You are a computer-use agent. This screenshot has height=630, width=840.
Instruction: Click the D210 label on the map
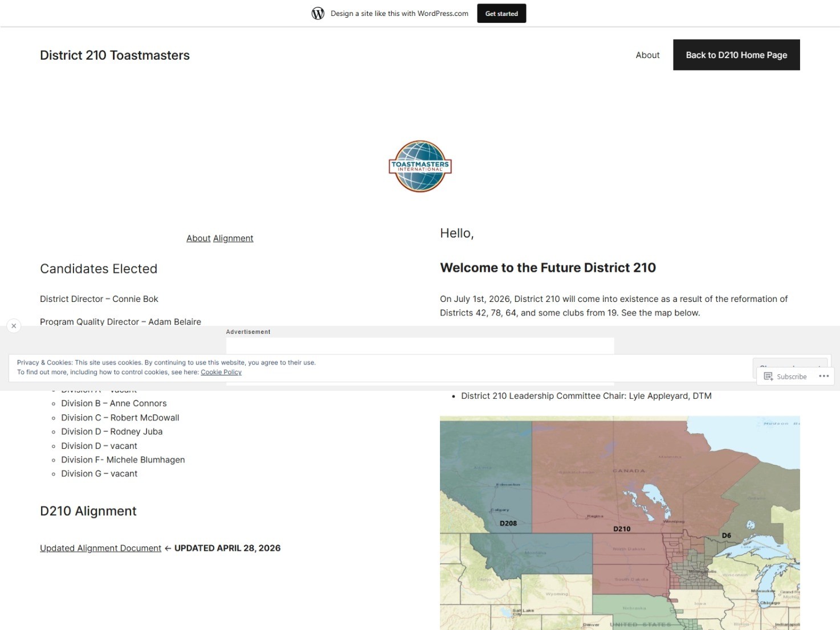[x=622, y=529]
